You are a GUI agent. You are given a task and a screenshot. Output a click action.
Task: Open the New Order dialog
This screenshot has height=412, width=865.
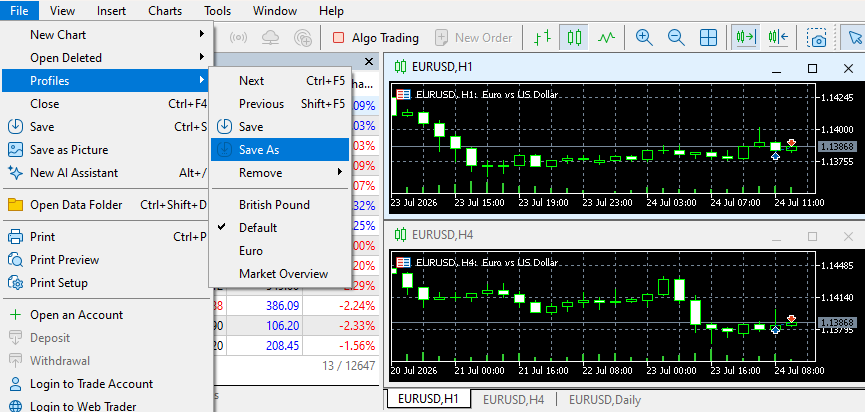474,38
